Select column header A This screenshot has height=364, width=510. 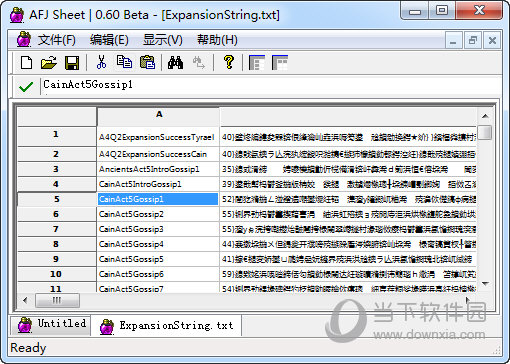click(159, 115)
